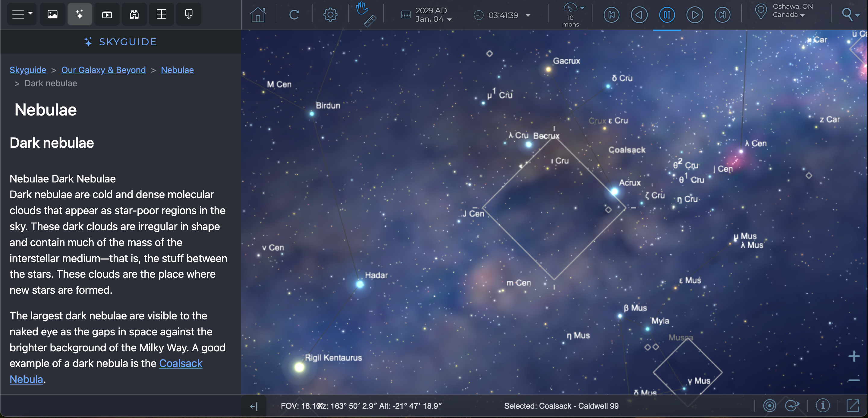Go to the home view icon
Viewport: 868px width, 418px height.
click(258, 15)
